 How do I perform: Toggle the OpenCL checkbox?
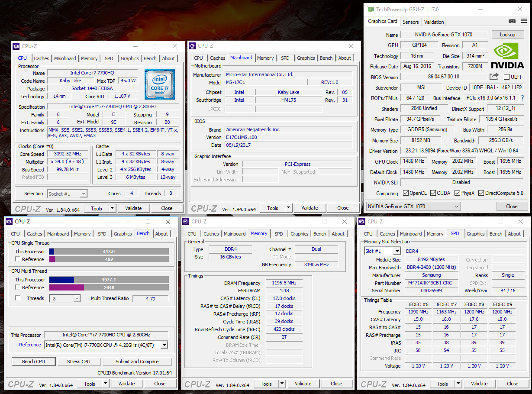pyautogui.click(x=406, y=193)
